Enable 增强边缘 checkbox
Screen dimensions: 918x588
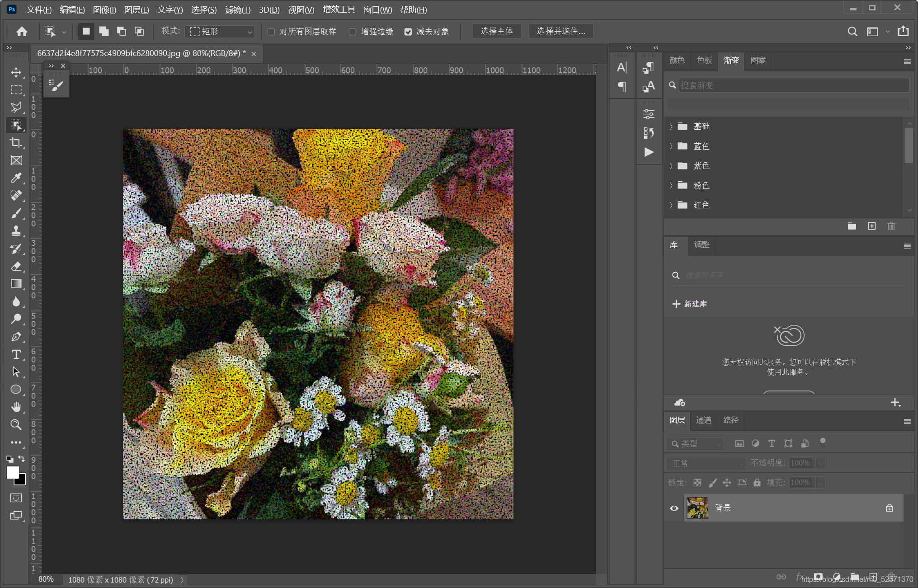tap(353, 32)
